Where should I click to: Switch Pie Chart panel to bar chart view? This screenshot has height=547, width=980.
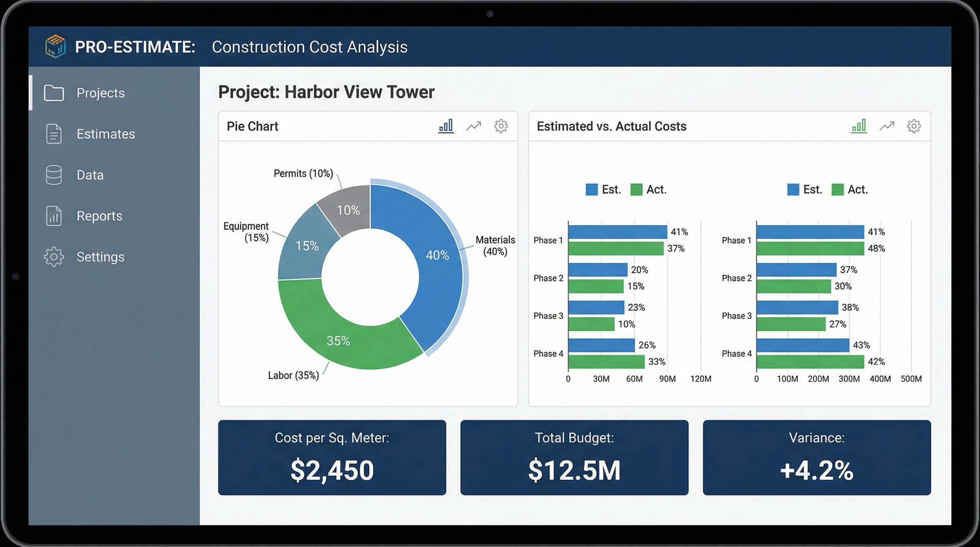point(446,126)
